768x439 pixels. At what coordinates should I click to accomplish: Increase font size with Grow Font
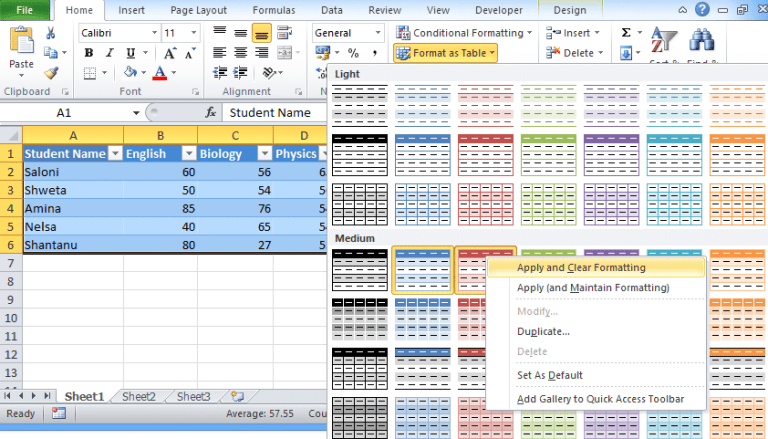(x=169, y=53)
